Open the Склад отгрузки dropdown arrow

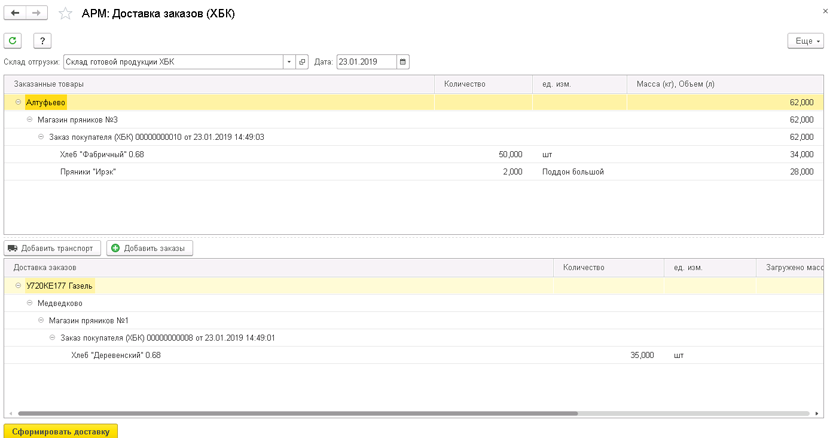(289, 62)
